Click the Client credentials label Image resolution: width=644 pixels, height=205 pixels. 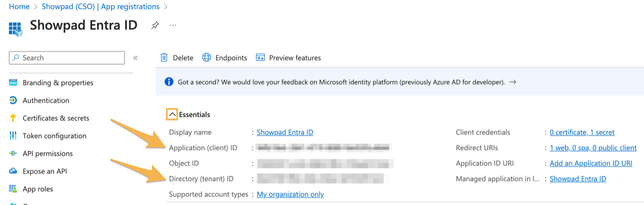pyautogui.click(x=483, y=132)
